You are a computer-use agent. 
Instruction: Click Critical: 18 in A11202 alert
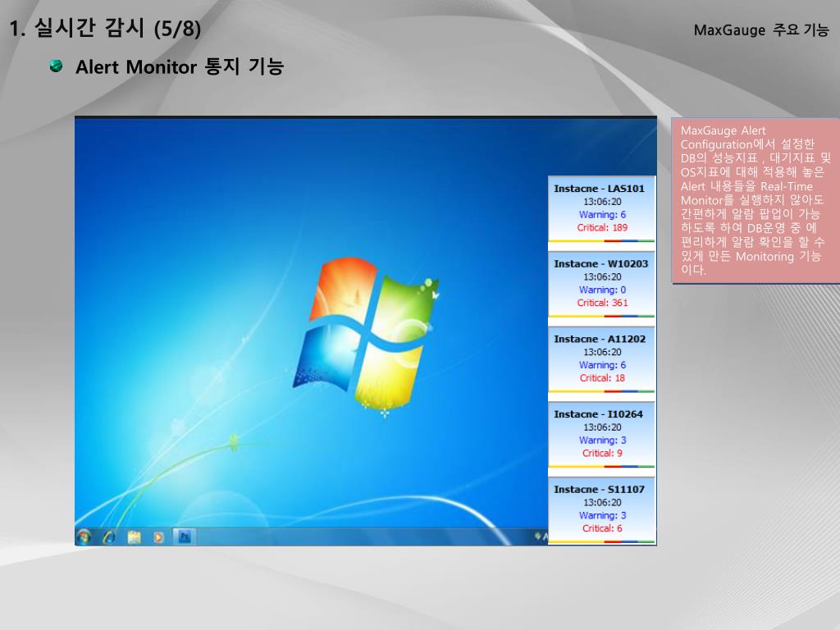[x=602, y=377]
